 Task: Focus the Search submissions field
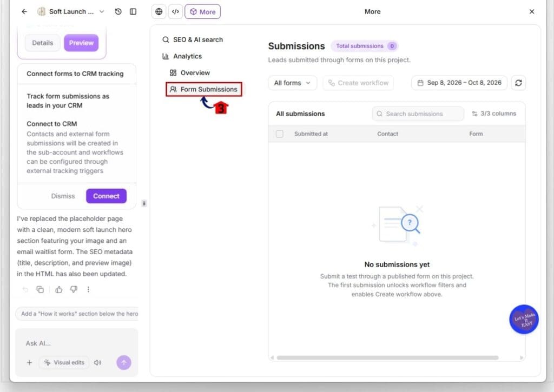click(418, 114)
